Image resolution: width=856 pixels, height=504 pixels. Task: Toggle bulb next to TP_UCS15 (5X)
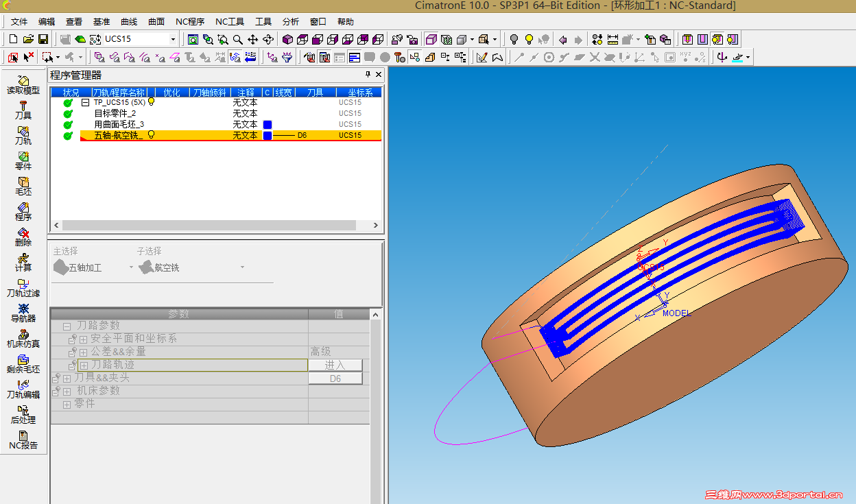click(x=151, y=101)
